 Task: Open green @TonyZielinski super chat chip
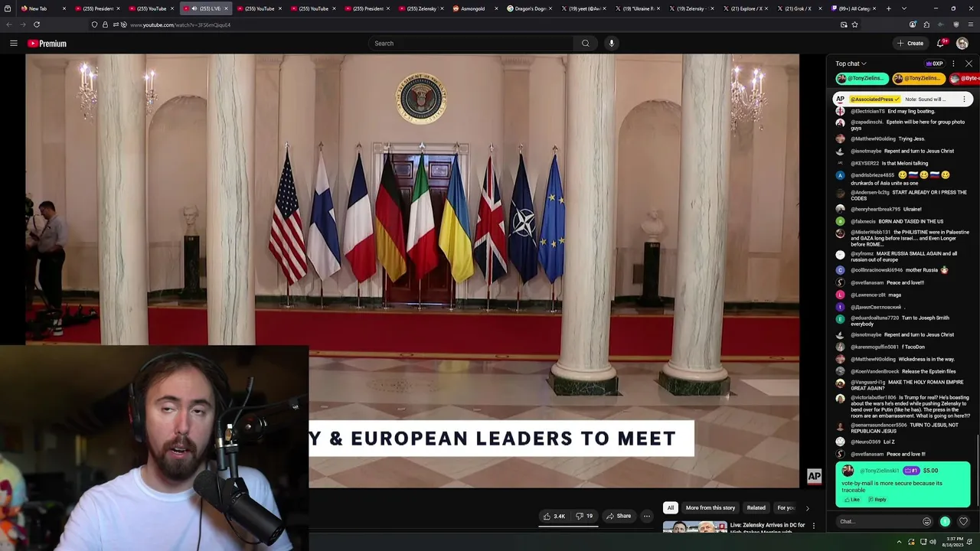tap(861, 78)
